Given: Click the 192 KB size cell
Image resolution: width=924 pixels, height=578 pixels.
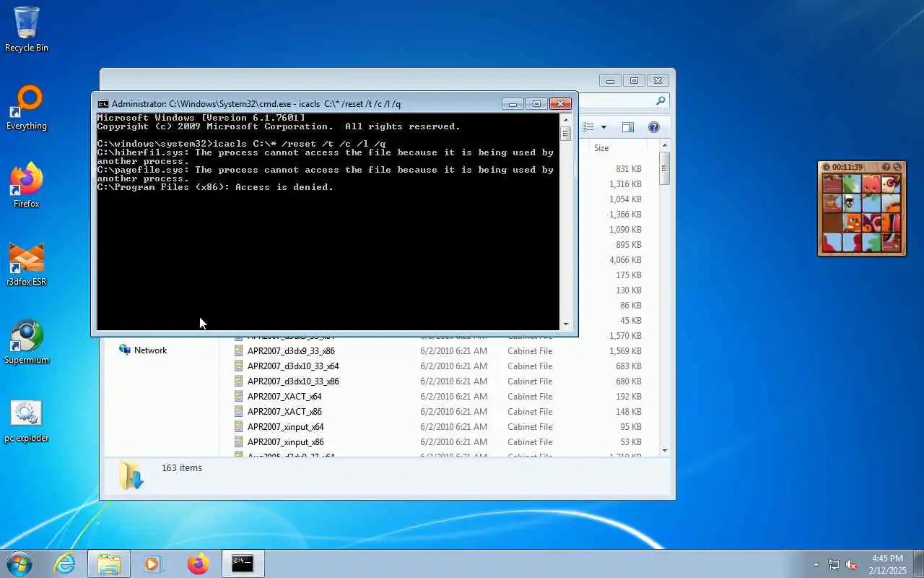Looking at the screenshot, I should click(628, 397).
